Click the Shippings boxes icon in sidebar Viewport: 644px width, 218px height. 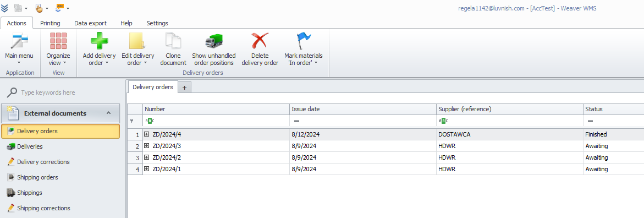point(10,193)
